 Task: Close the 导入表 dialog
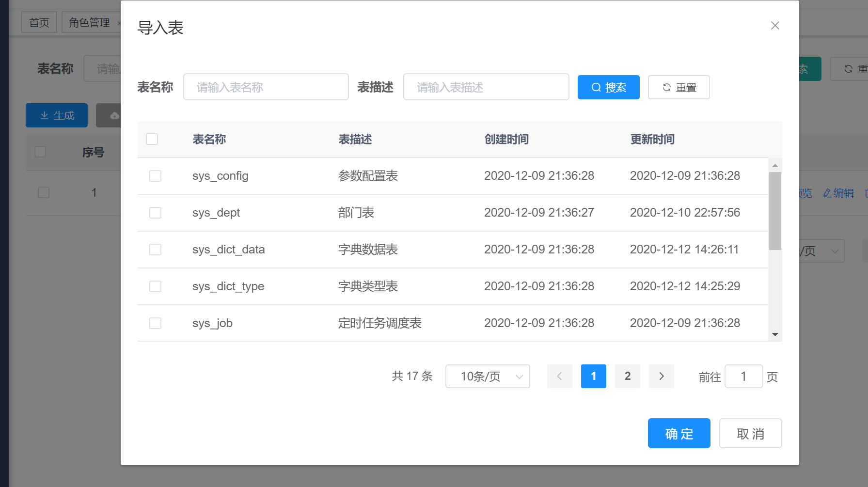[775, 26]
